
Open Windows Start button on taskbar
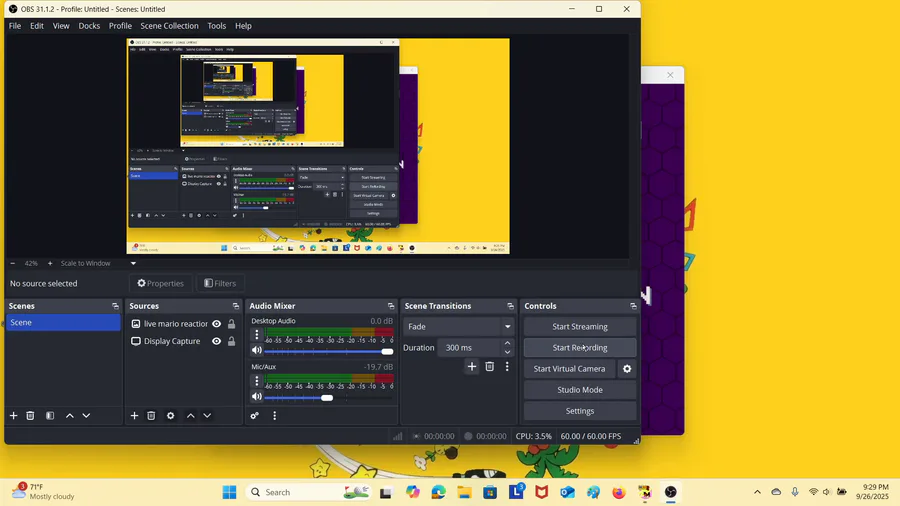(230, 492)
